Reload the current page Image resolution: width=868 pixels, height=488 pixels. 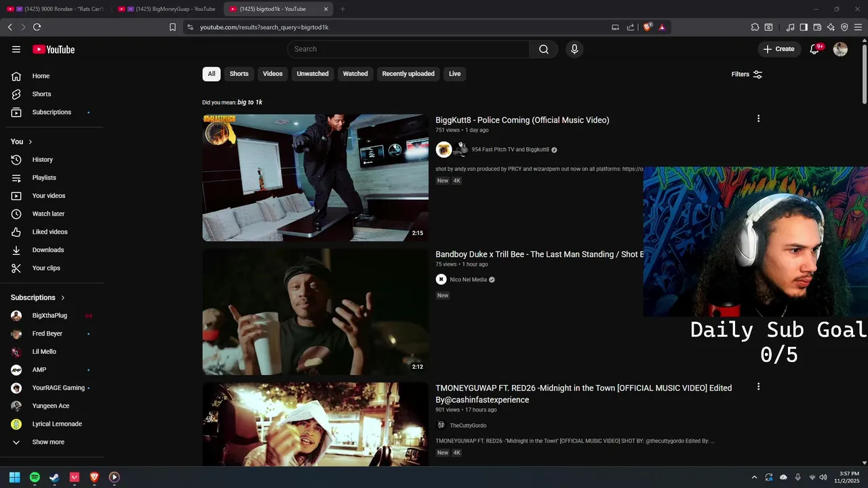37,27
